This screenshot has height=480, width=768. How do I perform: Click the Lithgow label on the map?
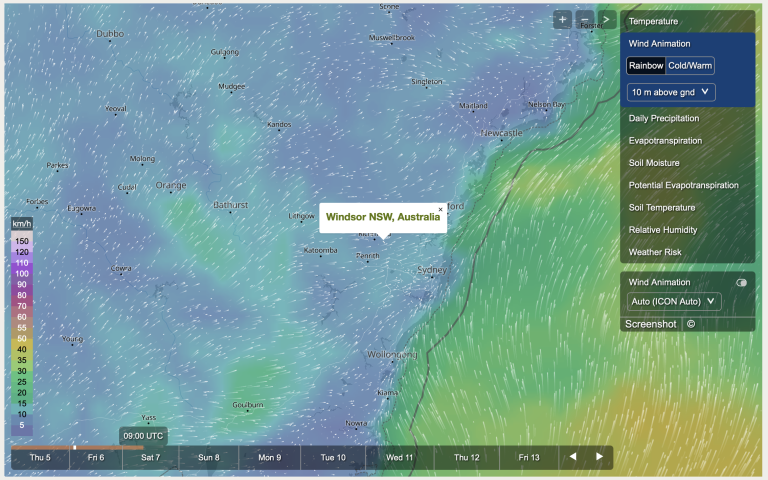click(x=301, y=216)
